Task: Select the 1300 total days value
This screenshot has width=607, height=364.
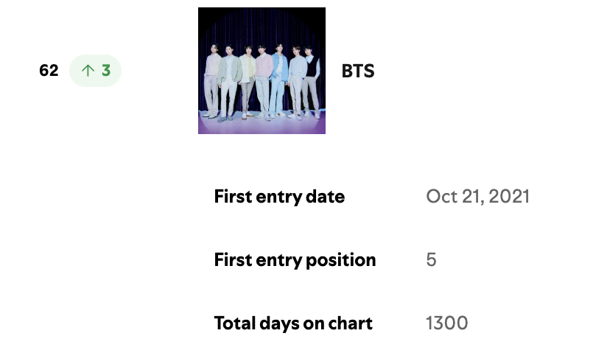Action: tap(446, 323)
